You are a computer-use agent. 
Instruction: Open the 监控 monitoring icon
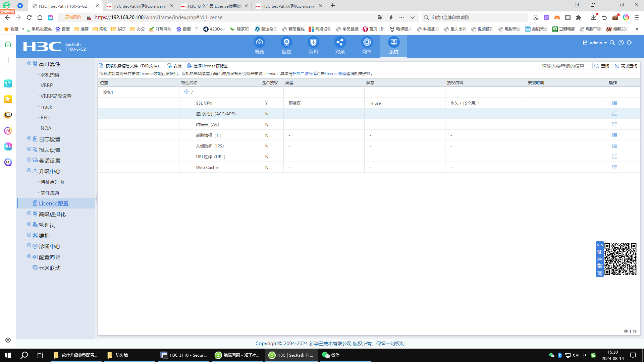[x=286, y=43]
